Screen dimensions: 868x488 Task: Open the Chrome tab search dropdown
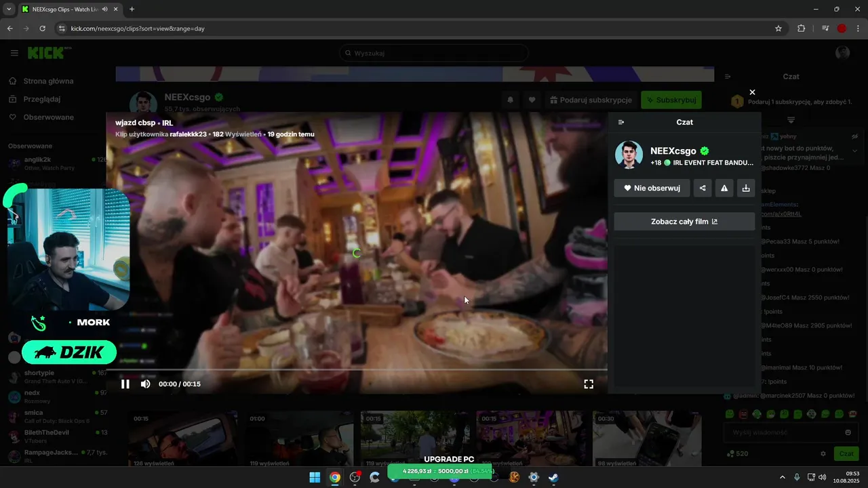9,9
